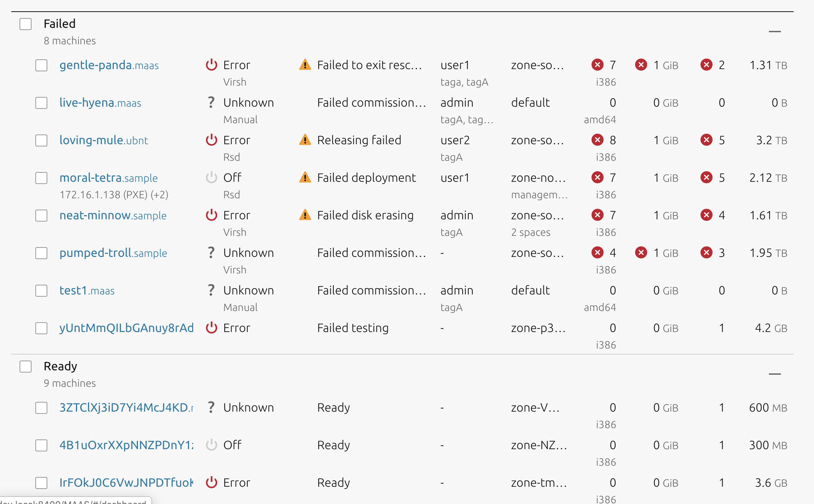Image resolution: width=814 pixels, height=504 pixels.
Task: Click the core count error badge for gentle-panda
Action: (597, 65)
